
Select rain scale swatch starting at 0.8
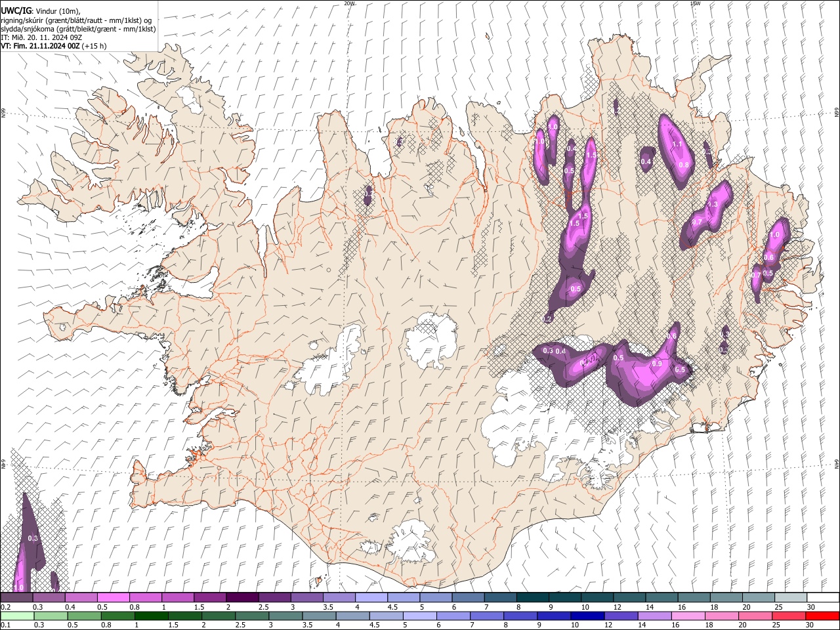(x=117, y=616)
